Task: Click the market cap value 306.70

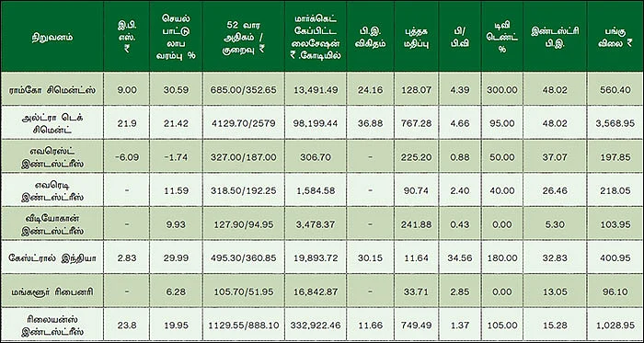Action: pyautogui.click(x=316, y=156)
